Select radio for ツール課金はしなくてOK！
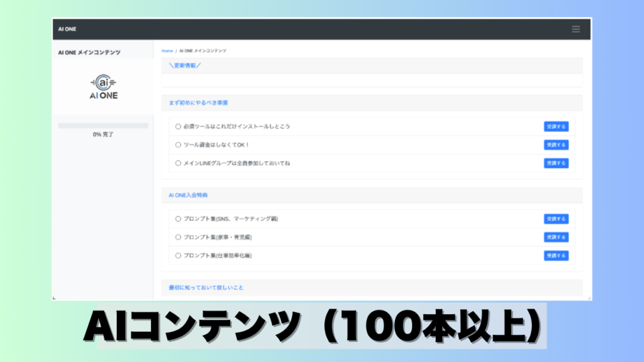This screenshot has height=362, width=644. [x=178, y=145]
